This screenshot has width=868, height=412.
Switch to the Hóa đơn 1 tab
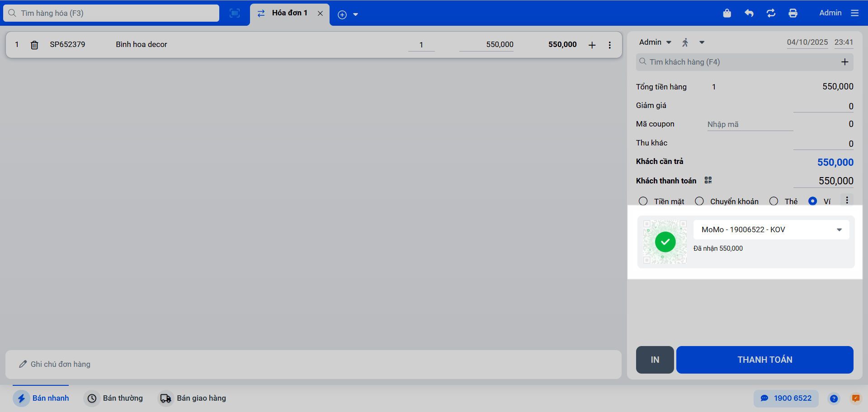coord(290,13)
